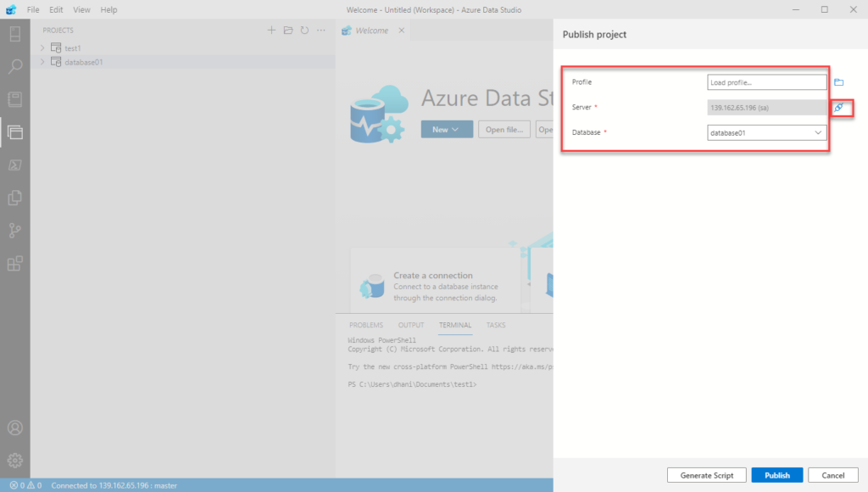Click the Create a connection card

point(435,281)
